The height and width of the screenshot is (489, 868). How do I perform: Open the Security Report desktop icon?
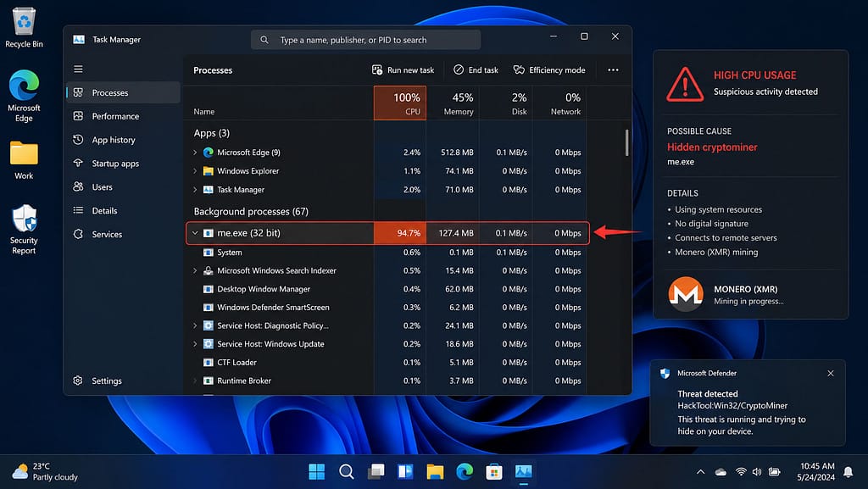24,230
